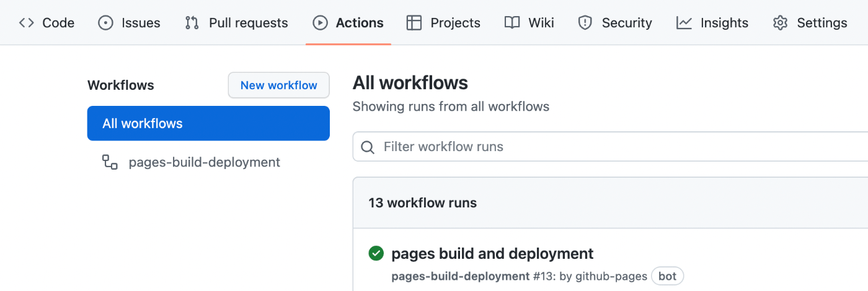Open the pages build and deployment run
This screenshot has height=291, width=868.
pos(492,254)
